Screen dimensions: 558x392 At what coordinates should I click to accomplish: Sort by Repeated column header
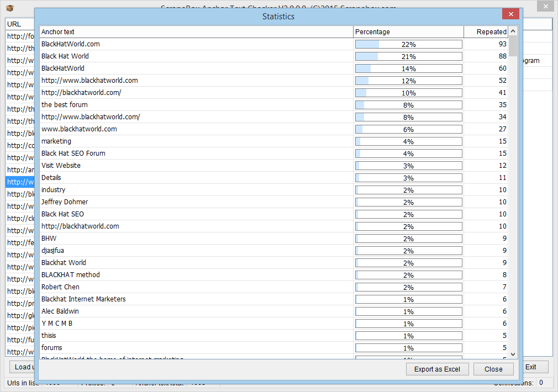pyautogui.click(x=486, y=31)
